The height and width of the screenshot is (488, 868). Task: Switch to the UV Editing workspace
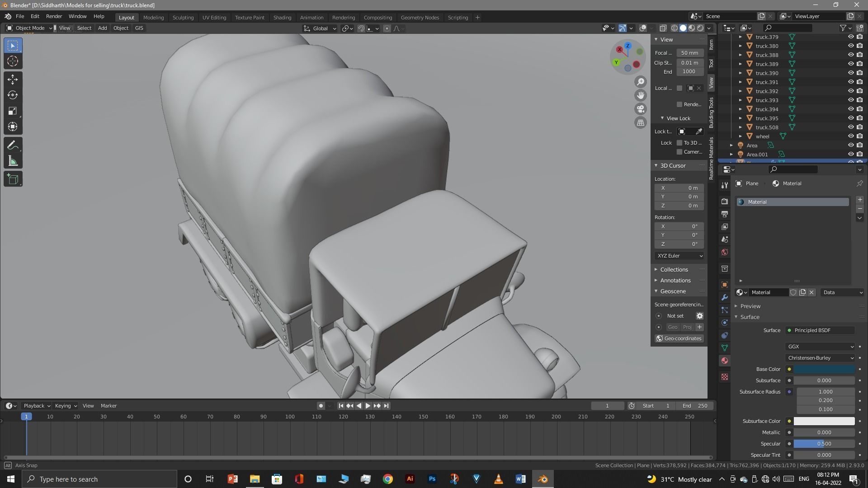tap(214, 18)
